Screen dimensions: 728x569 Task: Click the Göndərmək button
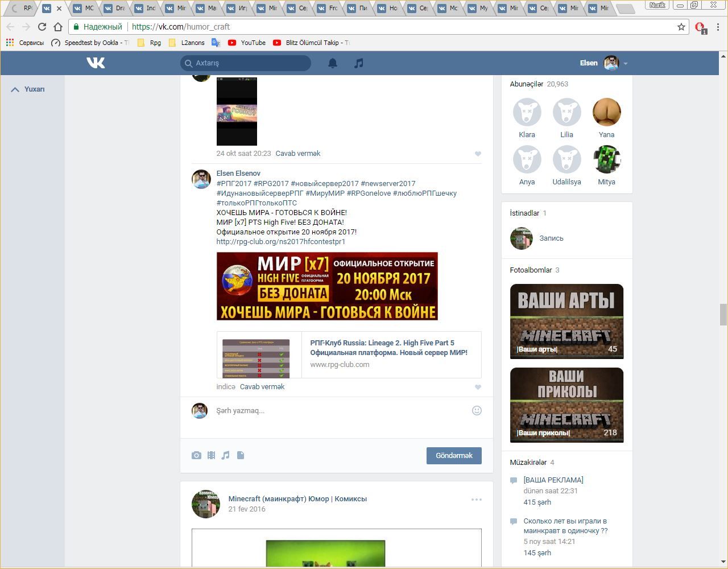(x=454, y=455)
